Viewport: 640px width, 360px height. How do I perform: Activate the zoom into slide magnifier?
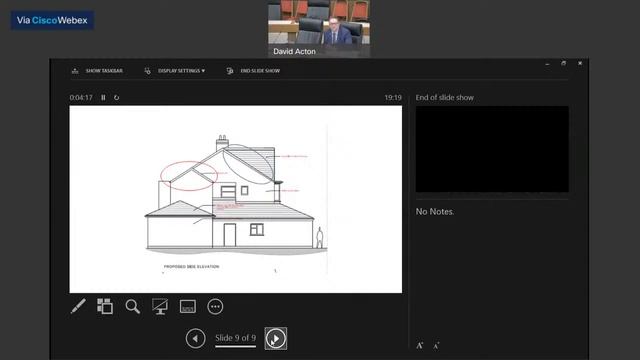[132, 307]
